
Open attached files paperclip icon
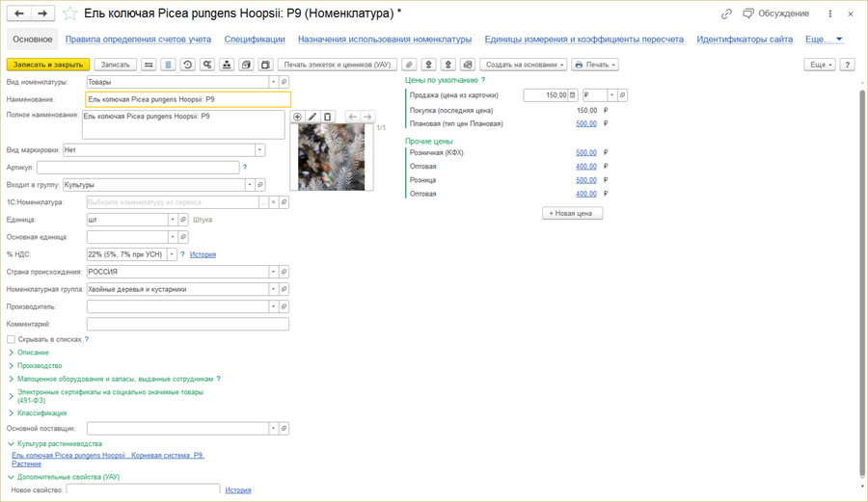pyautogui.click(x=409, y=65)
